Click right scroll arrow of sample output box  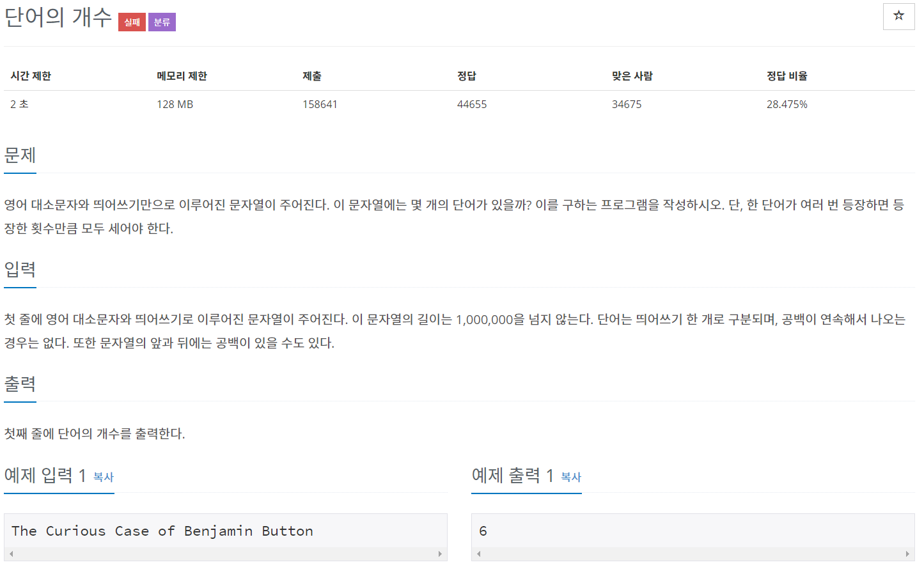click(907, 554)
